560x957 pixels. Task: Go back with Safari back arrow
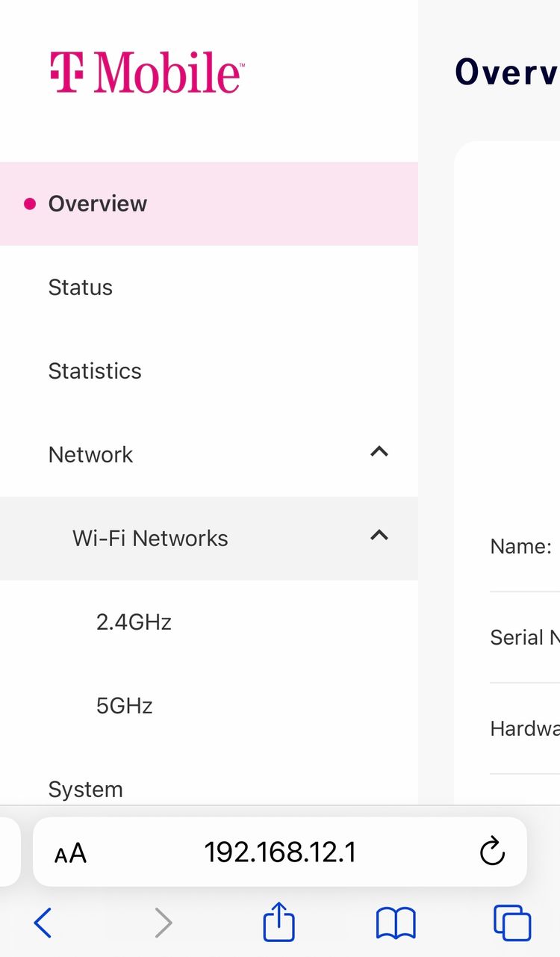pyautogui.click(x=43, y=923)
